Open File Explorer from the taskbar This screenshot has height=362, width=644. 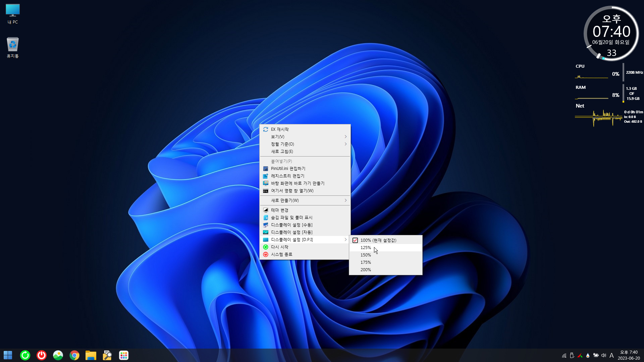click(x=91, y=355)
